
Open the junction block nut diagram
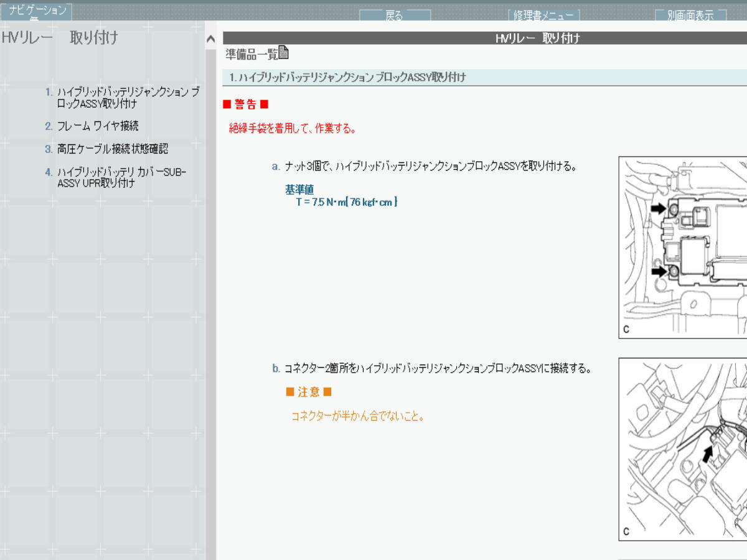coord(682,247)
